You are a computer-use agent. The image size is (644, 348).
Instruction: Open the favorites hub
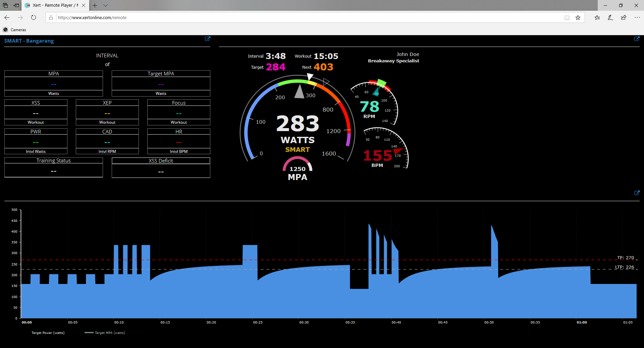pyautogui.click(x=597, y=18)
